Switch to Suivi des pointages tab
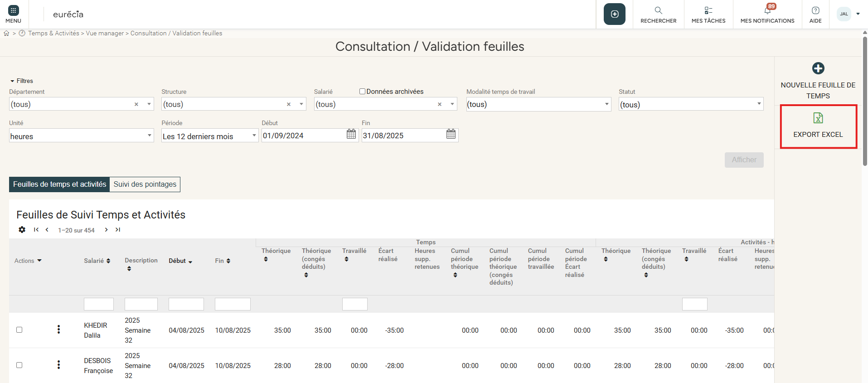The width and height of the screenshot is (868, 383). [145, 184]
